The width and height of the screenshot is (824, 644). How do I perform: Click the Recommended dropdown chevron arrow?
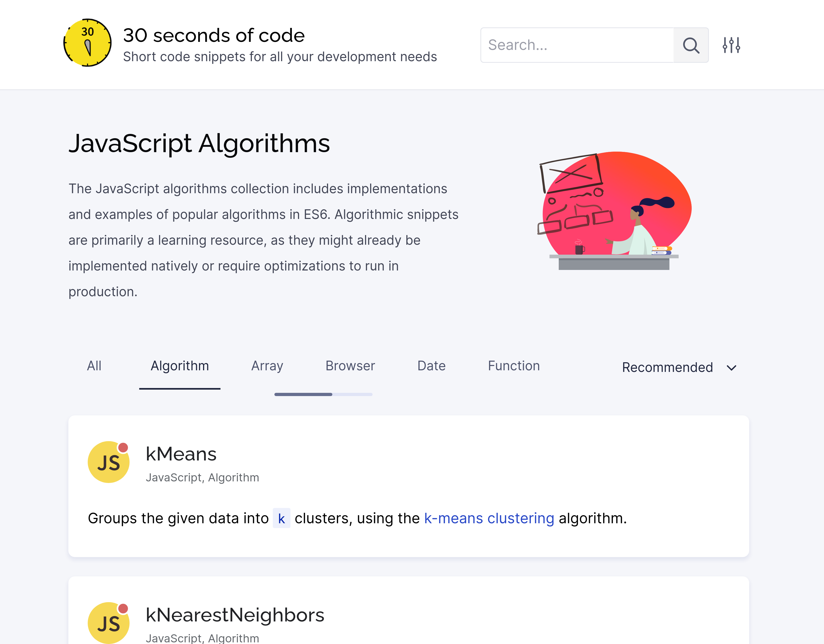coord(731,368)
